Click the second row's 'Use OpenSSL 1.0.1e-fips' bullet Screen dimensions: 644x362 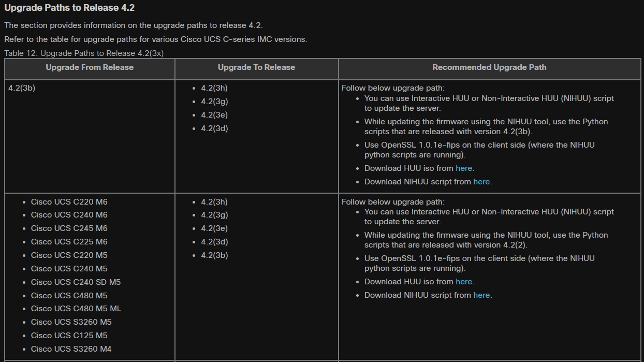click(x=479, y=263)
